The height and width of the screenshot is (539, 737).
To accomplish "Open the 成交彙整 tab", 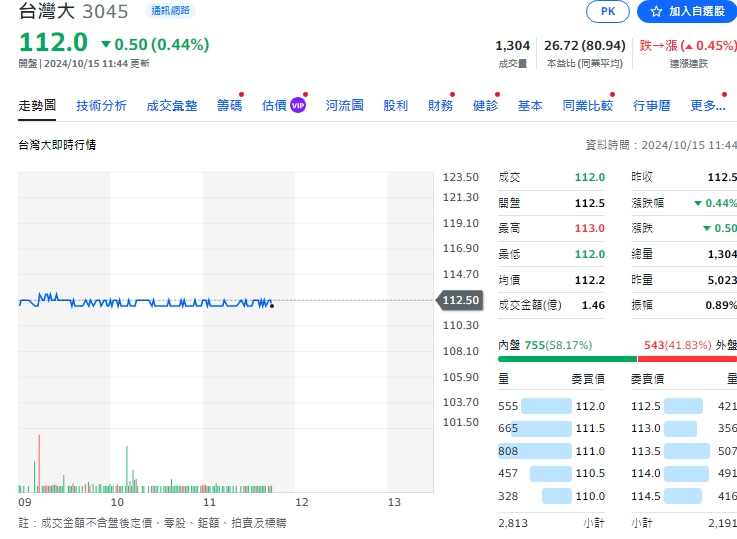I will tap(172, 105).
